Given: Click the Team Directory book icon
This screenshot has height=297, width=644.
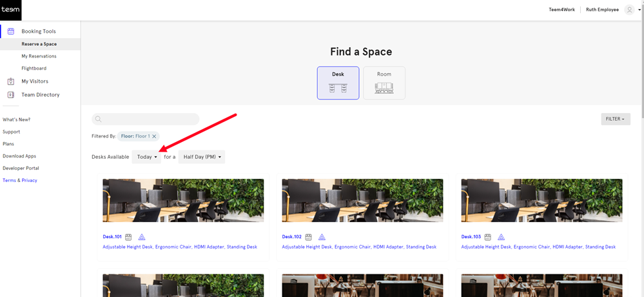Looking at the screenshot, I should [x=11, y=95].
